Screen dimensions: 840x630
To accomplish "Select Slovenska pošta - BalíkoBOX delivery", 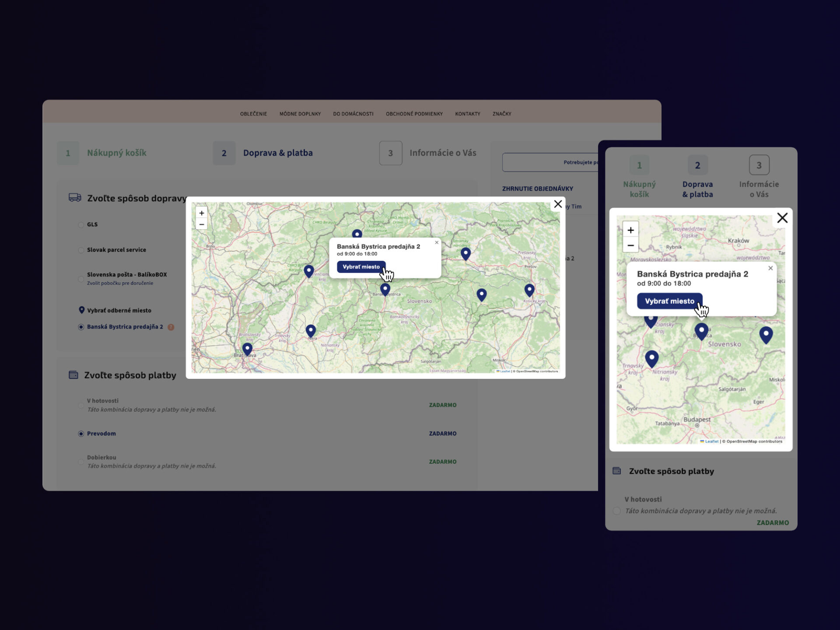I will (81, 279).
